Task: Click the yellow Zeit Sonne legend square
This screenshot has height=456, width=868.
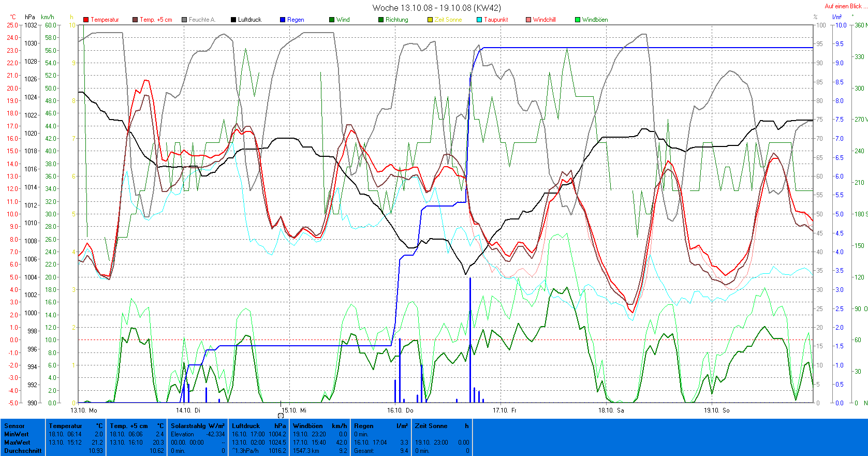Action: [430, 20]
